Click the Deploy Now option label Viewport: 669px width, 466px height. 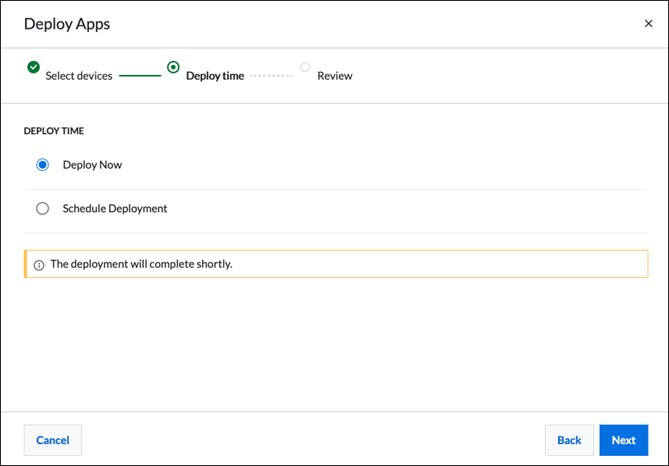tap(92, 165)
